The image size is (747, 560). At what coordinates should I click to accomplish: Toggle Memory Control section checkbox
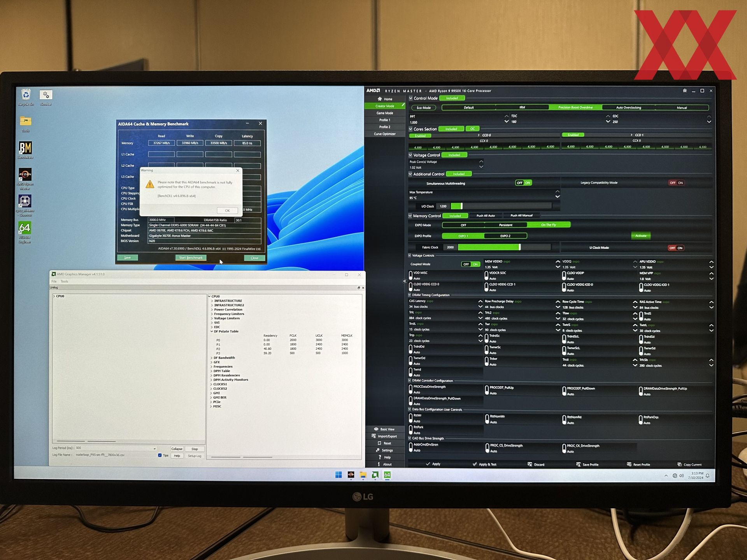(410, 216)
